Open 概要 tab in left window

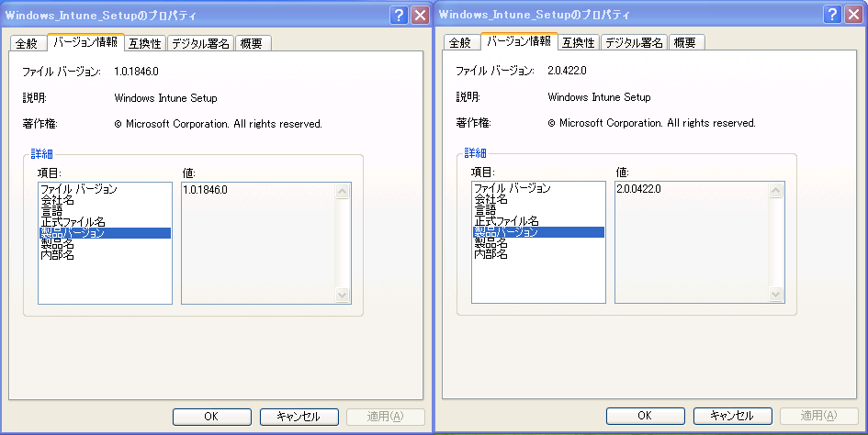coord(252,43)
